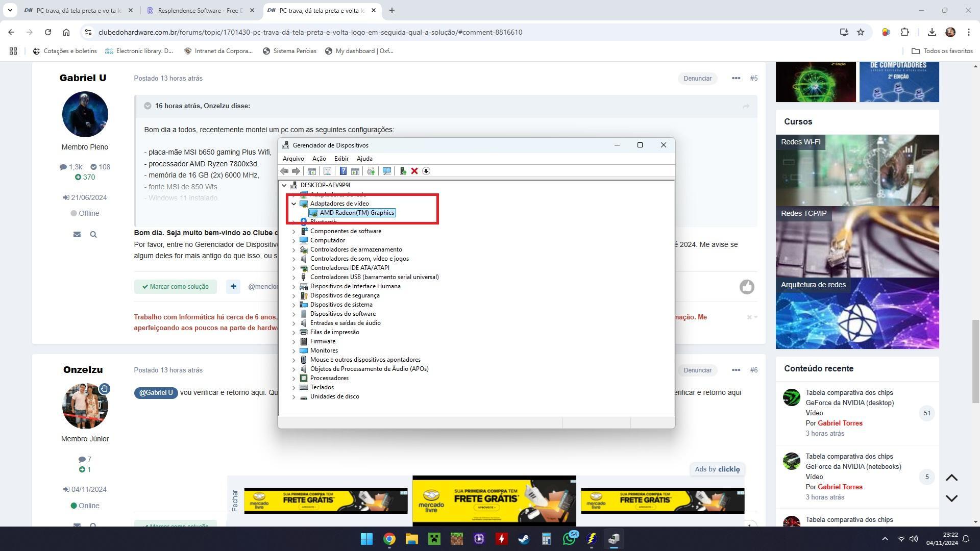Open the Ajuda menu
Viewport: 980px width, 551px height.
(x=364, y=159)
